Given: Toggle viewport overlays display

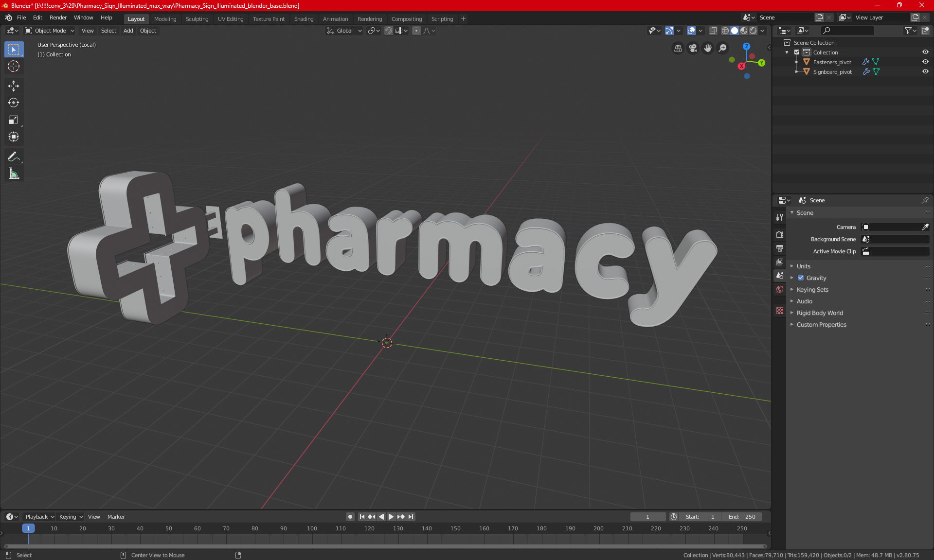Looking at the screenshot, I should (x=691, y=31).
